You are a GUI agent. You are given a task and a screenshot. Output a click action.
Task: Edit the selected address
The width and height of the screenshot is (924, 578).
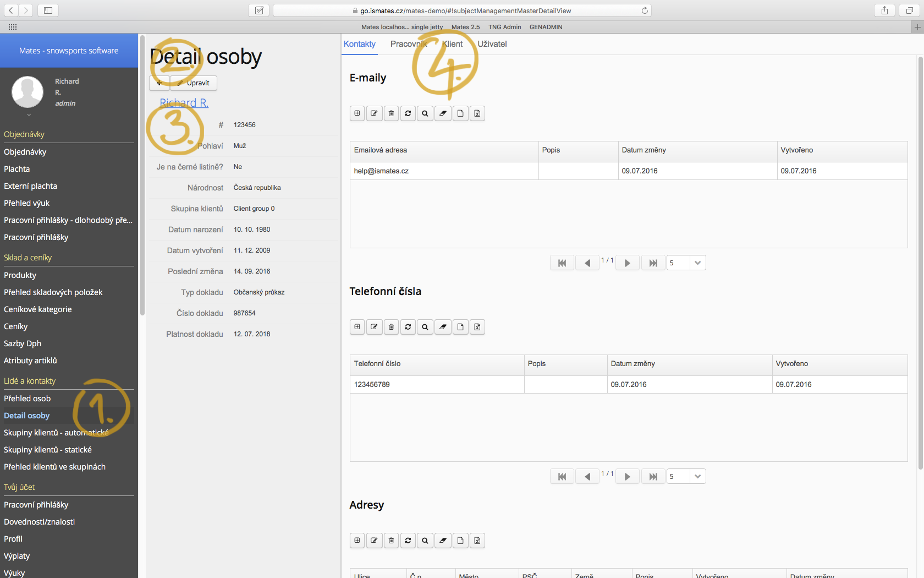point(374,541)
